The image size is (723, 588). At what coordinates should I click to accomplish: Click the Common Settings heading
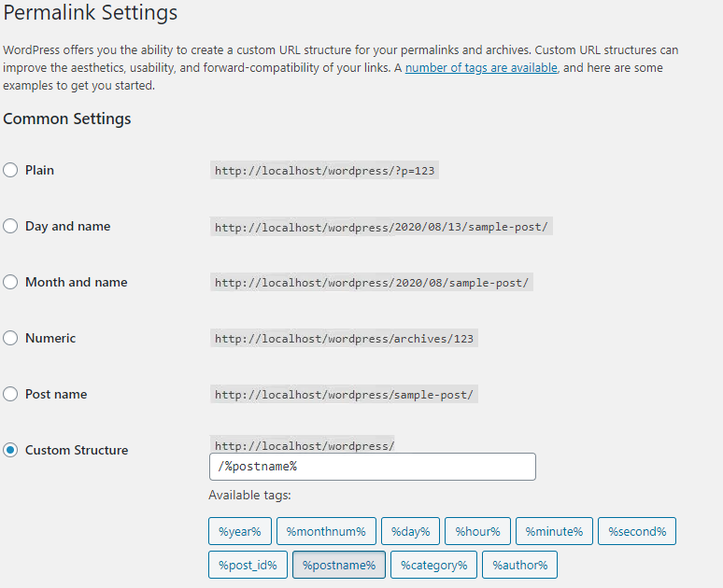tap(67, 119)
